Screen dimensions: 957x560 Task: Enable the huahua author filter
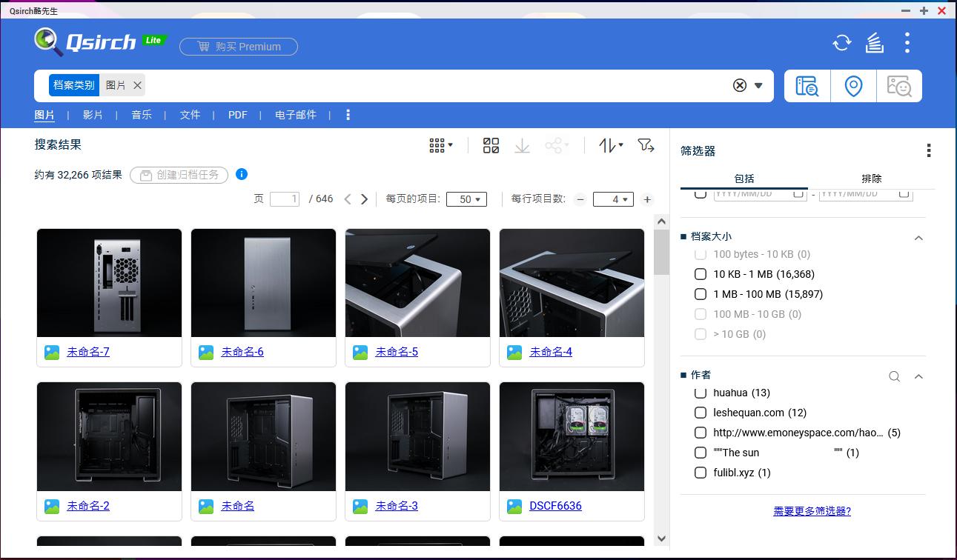700,393
